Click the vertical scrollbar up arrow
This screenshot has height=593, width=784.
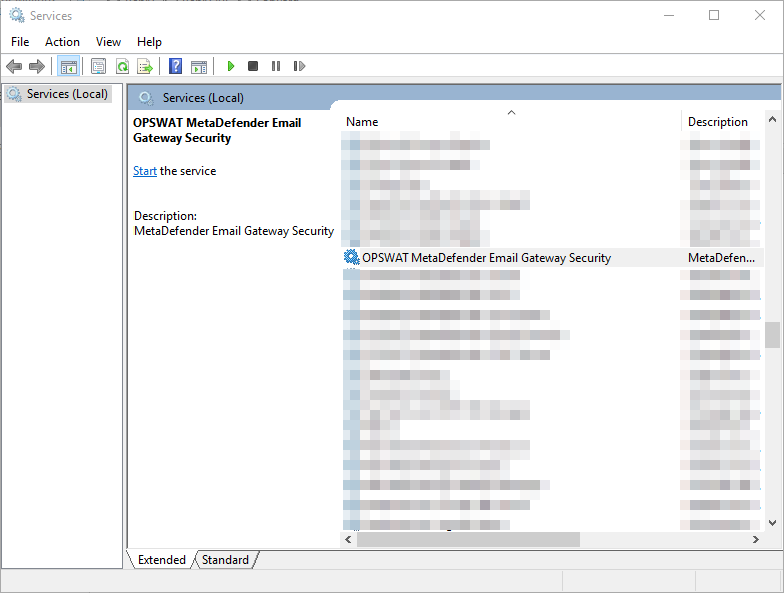pos(772,119)
